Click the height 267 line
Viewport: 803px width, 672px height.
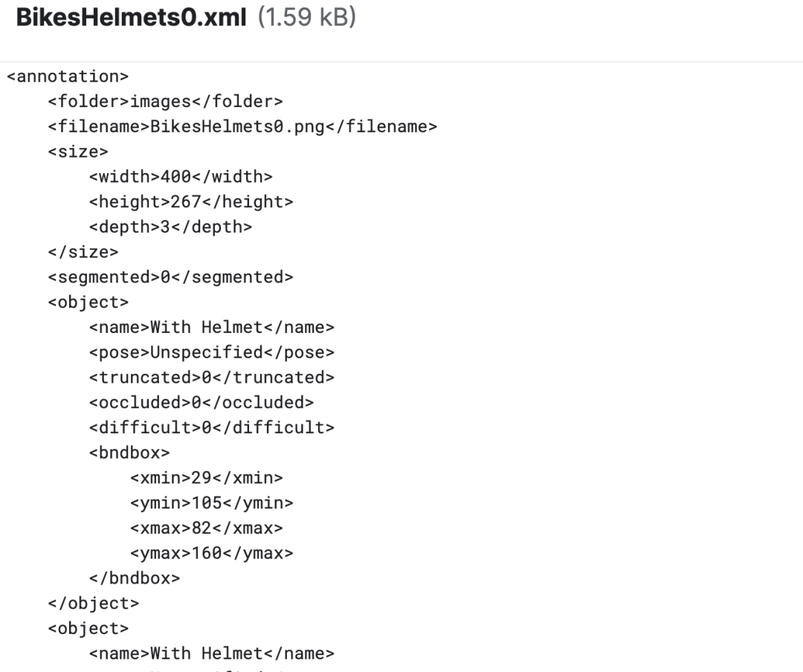191,201
